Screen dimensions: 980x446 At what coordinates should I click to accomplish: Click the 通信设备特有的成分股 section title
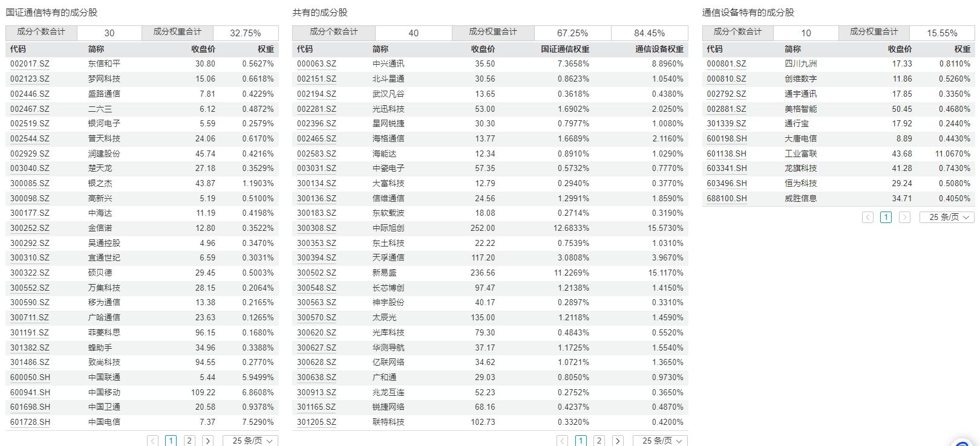[x=748, y=12]
